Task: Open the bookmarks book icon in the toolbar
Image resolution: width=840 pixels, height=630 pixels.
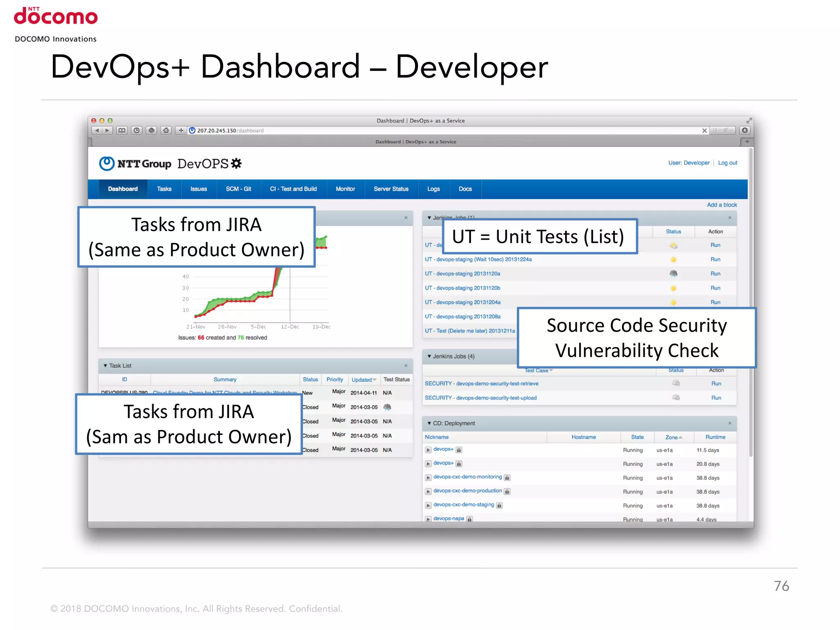Action: click(x=122, y=130)
